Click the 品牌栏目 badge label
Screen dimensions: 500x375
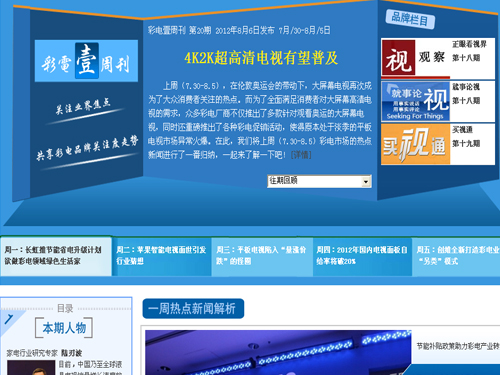point(410,19)
